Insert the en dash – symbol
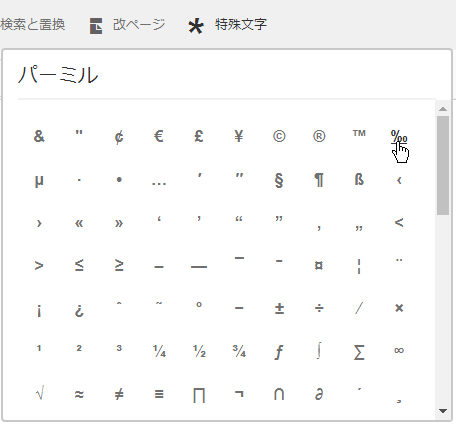456x424 pixels. pyautogui.click(x=159, y=267)
